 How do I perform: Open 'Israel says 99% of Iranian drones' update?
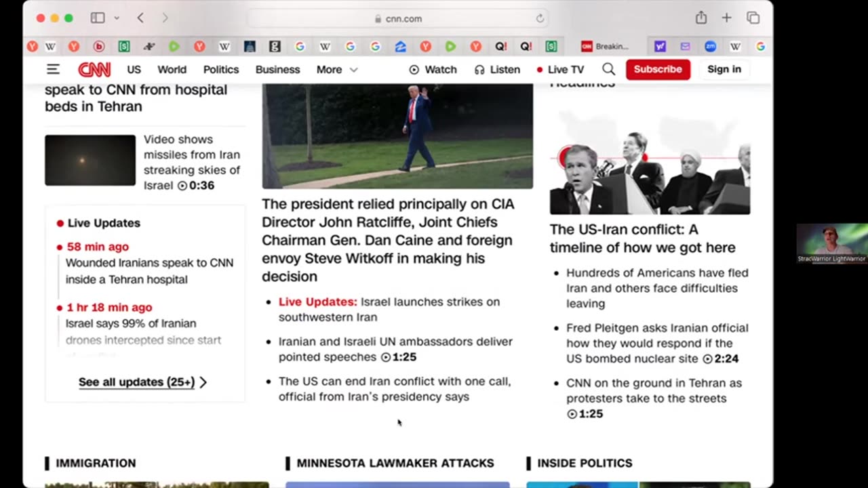(143, 331)
